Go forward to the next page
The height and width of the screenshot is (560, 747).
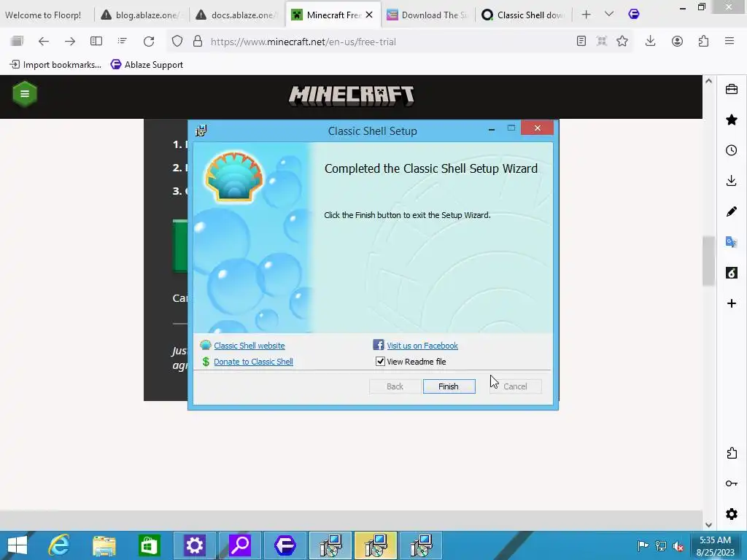(x=70, y=42)
